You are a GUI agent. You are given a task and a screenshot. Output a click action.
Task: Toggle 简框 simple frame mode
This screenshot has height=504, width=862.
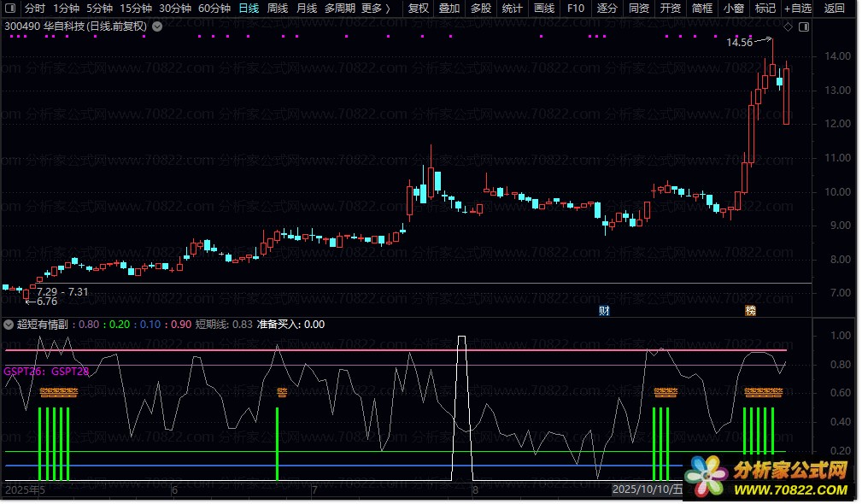tap(701, 9)
